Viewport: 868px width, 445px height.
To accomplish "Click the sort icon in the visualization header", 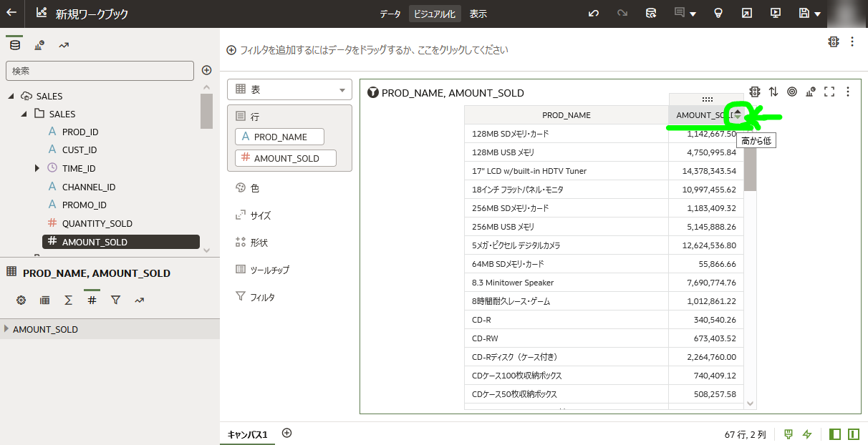I will click(x=773, y=92).
